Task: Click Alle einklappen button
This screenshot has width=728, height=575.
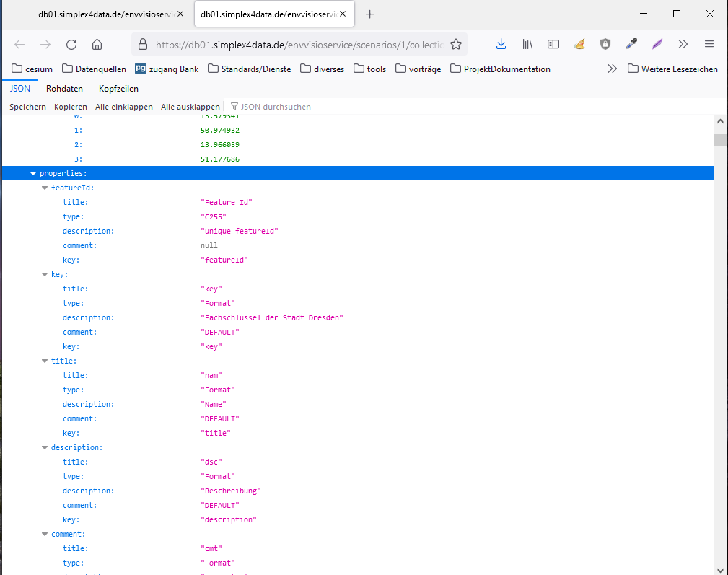Action: pos(124,107)
